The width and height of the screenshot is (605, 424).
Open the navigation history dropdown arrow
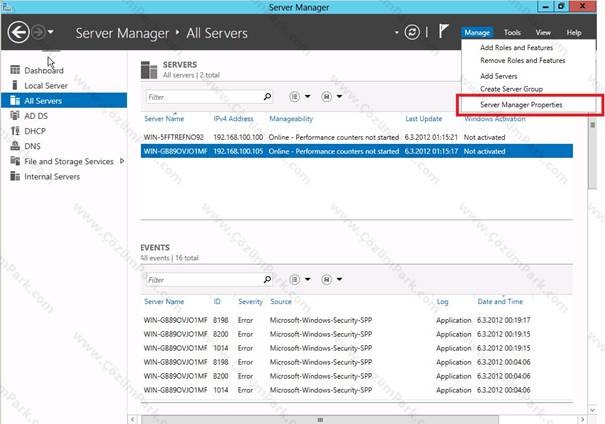(51, 32)
